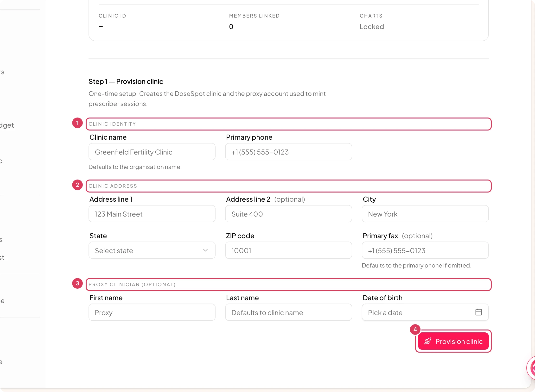Viewport: 535px width, 392px height.
Task: Click the Provision clinic button
Action: tap(453, 341)
